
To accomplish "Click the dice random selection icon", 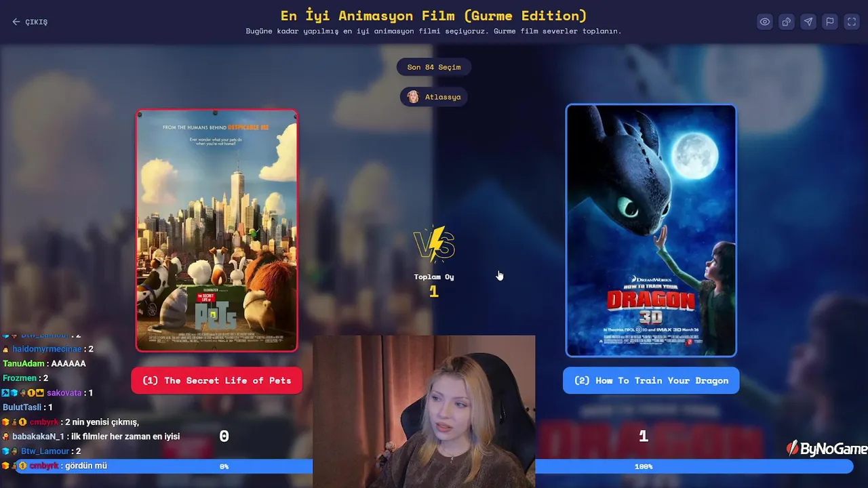I will point(787,22).
